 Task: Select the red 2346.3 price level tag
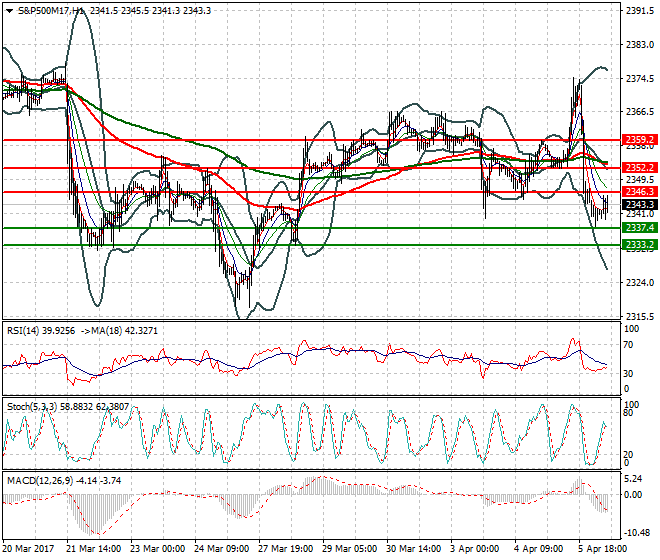638,191
